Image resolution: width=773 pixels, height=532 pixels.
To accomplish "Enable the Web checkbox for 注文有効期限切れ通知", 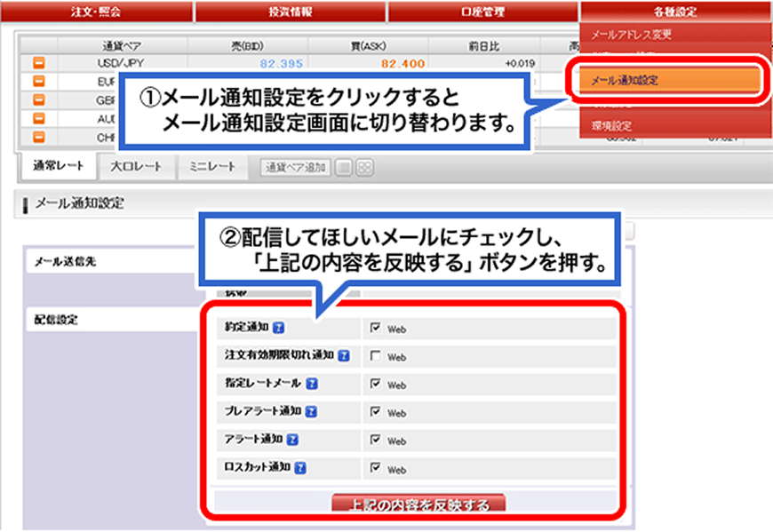I will [375, 354].
